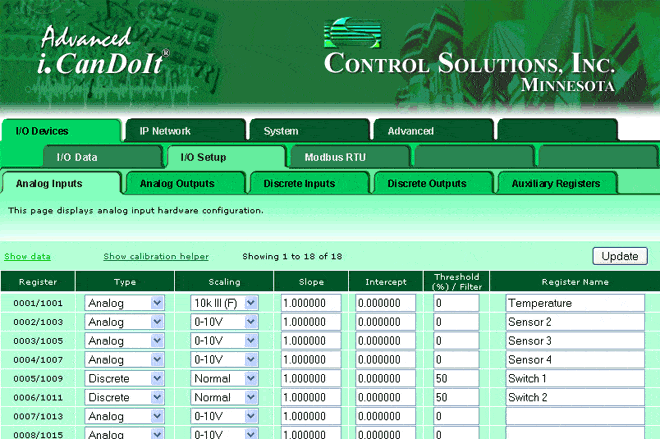Open Discrete Type dropdown for register 0006/1011
This screenshot has height=439, width=660.
pos(124,397)
